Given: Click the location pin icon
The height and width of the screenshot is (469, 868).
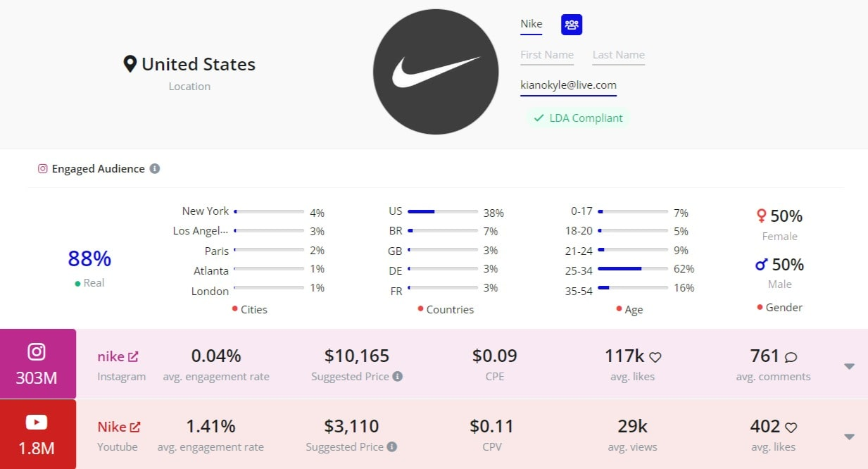Looking at the screenshot, I should (x=130, y=65).
